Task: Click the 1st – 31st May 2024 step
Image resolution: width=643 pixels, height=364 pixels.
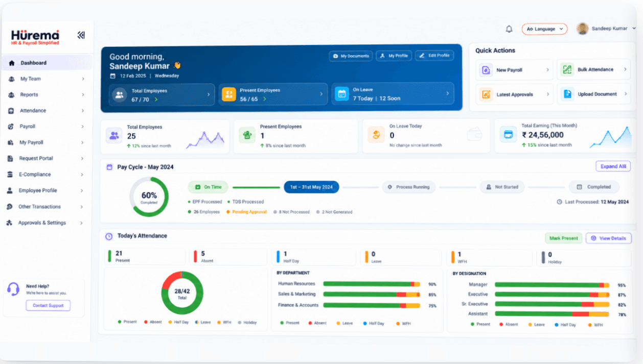Action: [x=311, y=187]
